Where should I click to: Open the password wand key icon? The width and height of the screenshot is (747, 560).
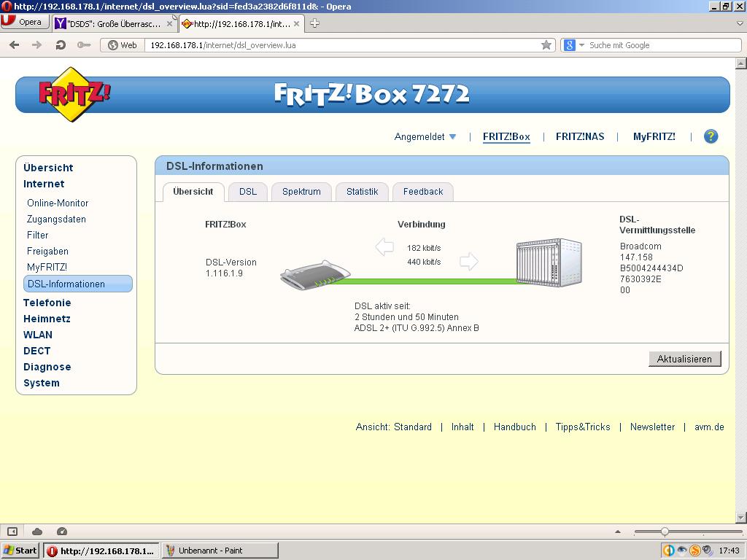pyautogui.click(x=84, y=45)
